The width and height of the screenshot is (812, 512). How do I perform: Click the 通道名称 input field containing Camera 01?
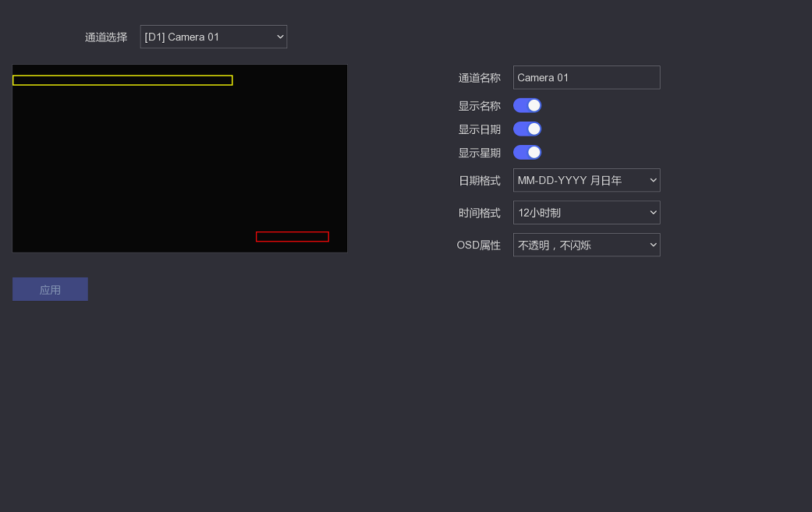click(x=586, y=78)
